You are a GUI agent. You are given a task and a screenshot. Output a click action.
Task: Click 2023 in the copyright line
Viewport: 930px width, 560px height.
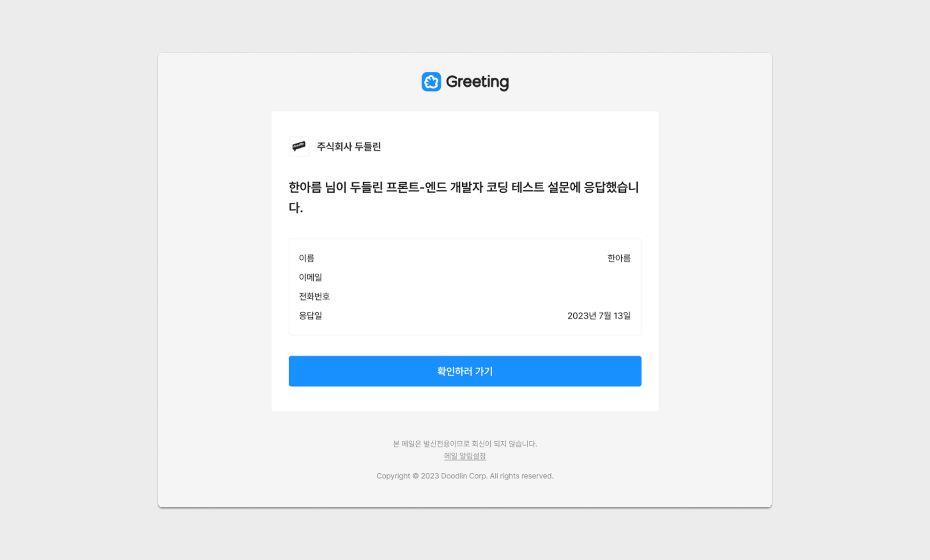[x=430, y=476]
